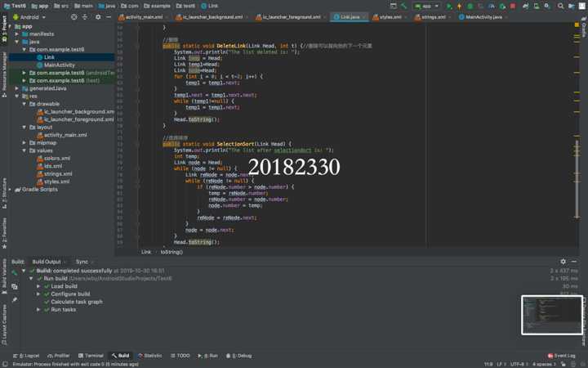
Task: Click the editor vertical scrollbar marker strip
Action: coord(577,135)
